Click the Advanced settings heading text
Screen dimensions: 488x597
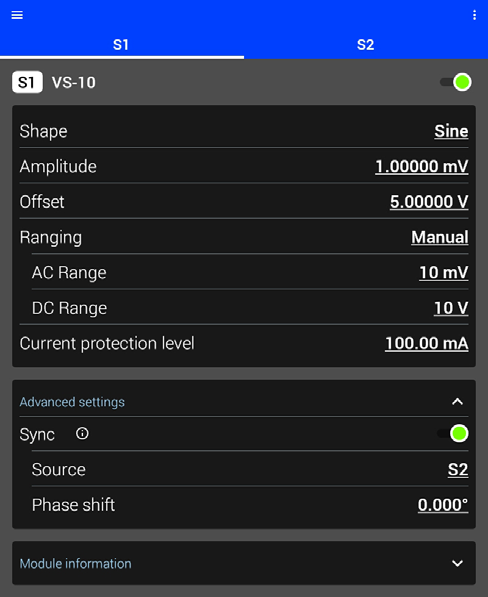(72, 402)
